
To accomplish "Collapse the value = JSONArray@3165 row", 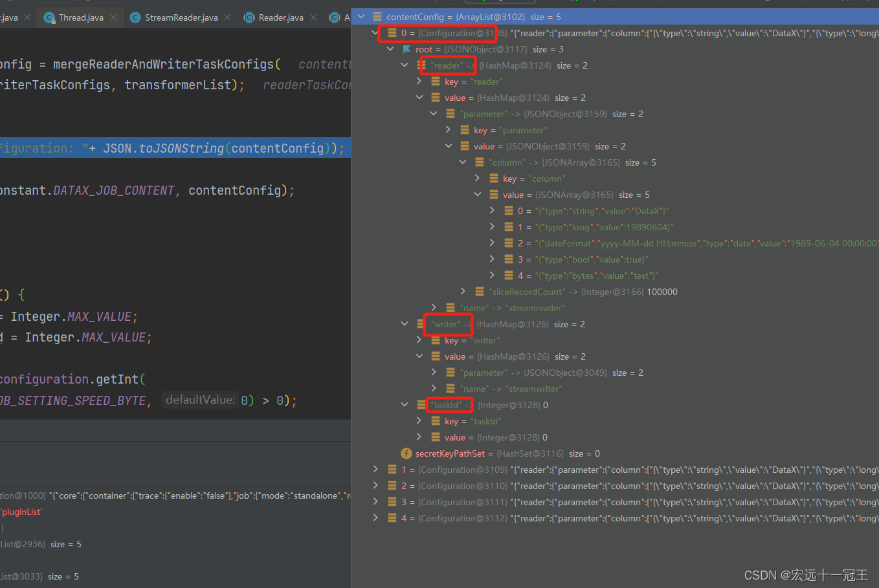I will [478, 195].
